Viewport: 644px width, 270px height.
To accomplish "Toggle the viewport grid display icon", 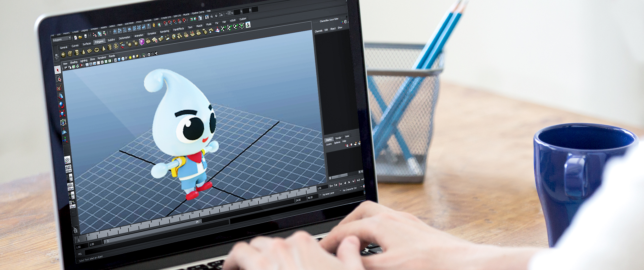I will point(87,65).
